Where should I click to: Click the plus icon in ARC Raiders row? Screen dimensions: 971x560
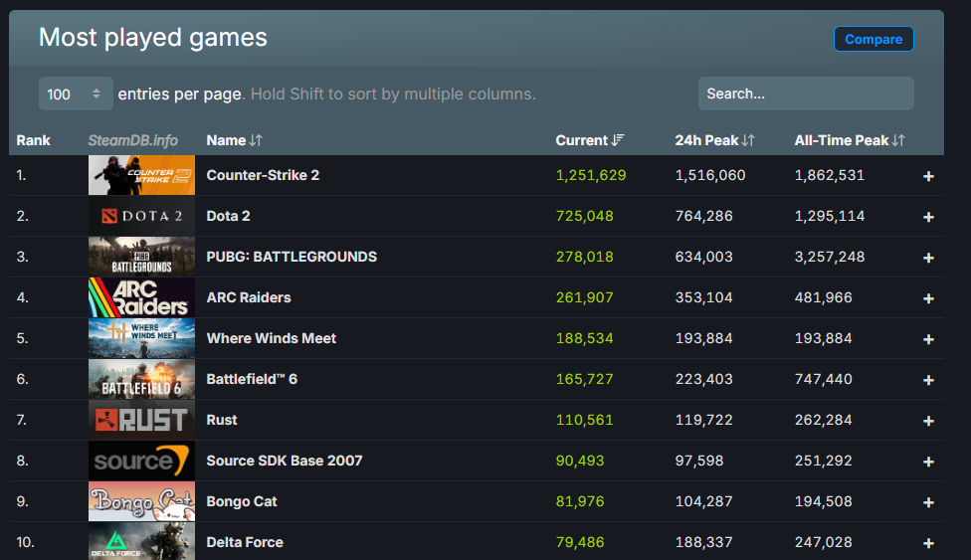pyautogui.click(x=928, y=298)
